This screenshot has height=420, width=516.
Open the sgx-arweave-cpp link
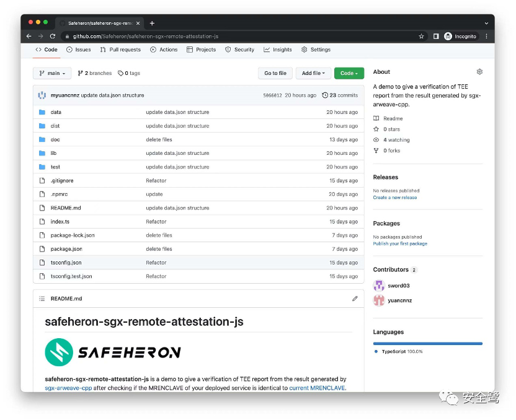coord(68,388)
